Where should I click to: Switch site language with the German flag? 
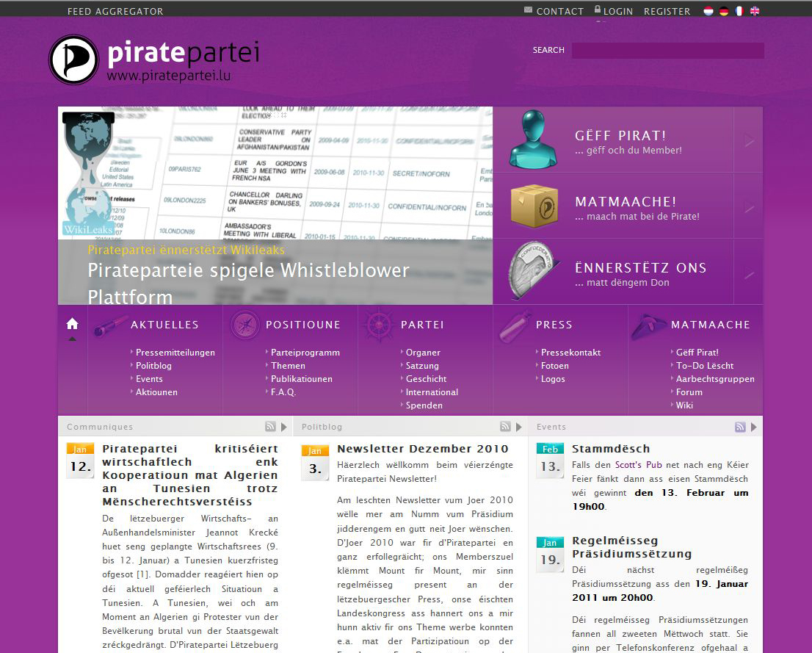724,11
